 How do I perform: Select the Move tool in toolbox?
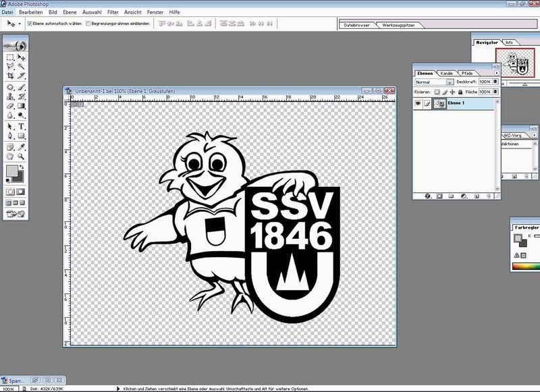[21, 57]
